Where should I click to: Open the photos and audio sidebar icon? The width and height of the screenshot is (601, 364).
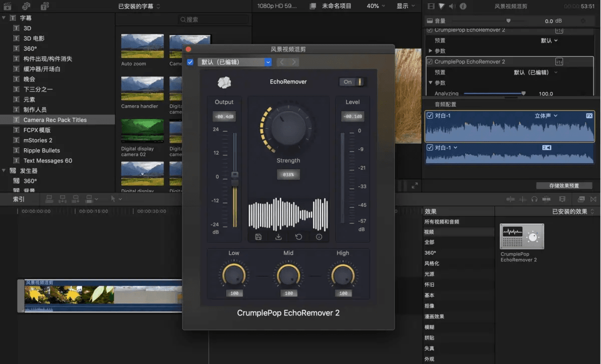coord(26,6)
